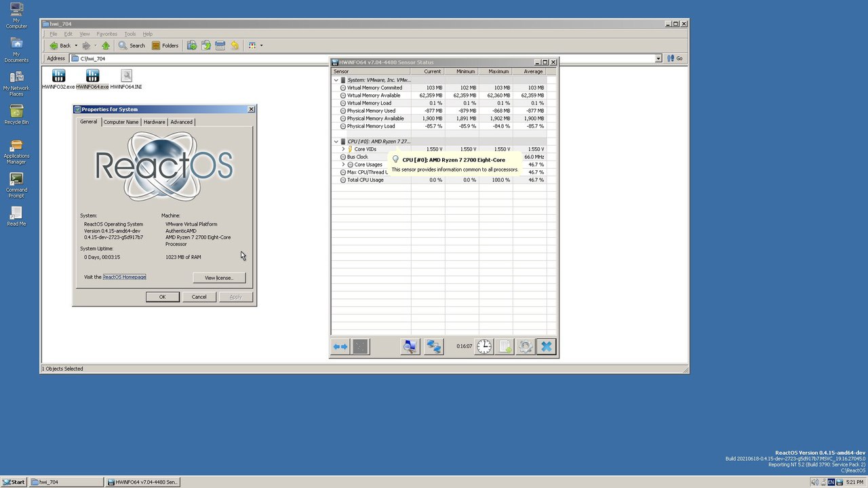The width and height of the screenshot is (868, 488).
Task: Open Applications Manager desktop icon
Action: [x=16, y=152]
